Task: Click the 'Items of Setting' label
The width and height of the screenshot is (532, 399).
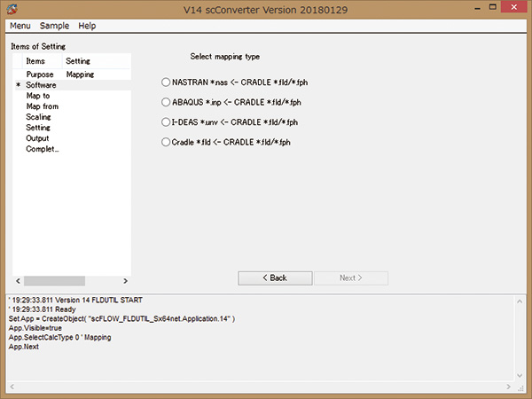Action: pyautogui.click(x=38, y=46)
